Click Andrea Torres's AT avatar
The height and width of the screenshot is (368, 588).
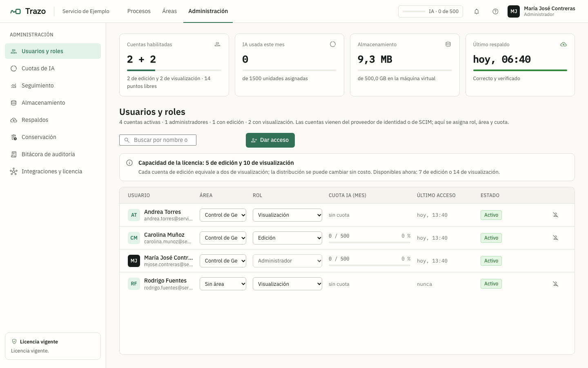click(134, 215)
